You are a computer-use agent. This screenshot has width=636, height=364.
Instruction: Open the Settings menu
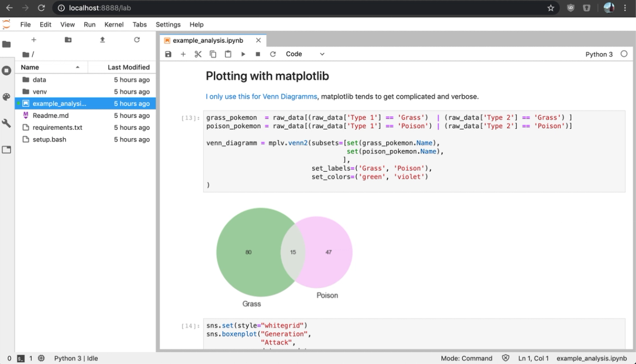coord(168,25)
